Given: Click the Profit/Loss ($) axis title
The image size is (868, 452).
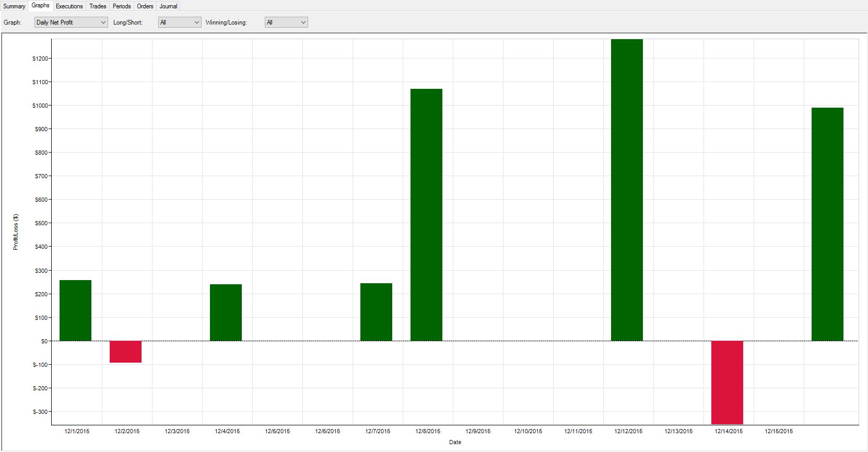Looking at the screenshot, I should click(x=16, y=232).
